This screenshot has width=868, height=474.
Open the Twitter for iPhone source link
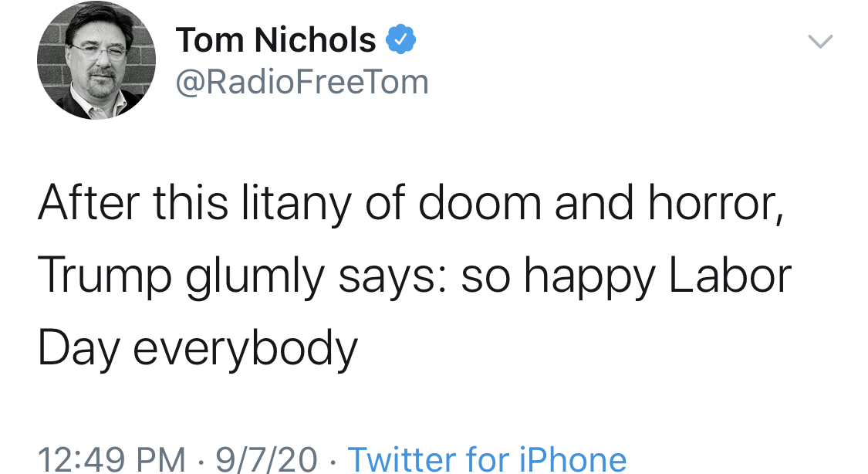click(x=487, y=459)
